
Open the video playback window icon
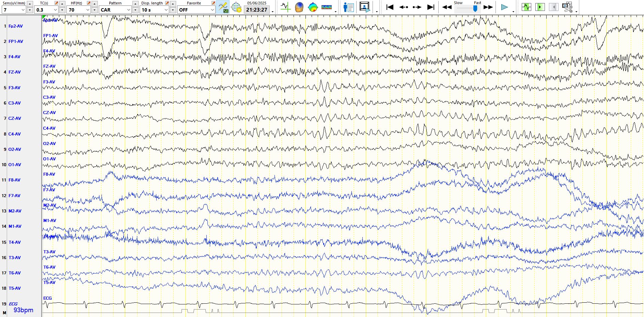(x=364, y=7)
